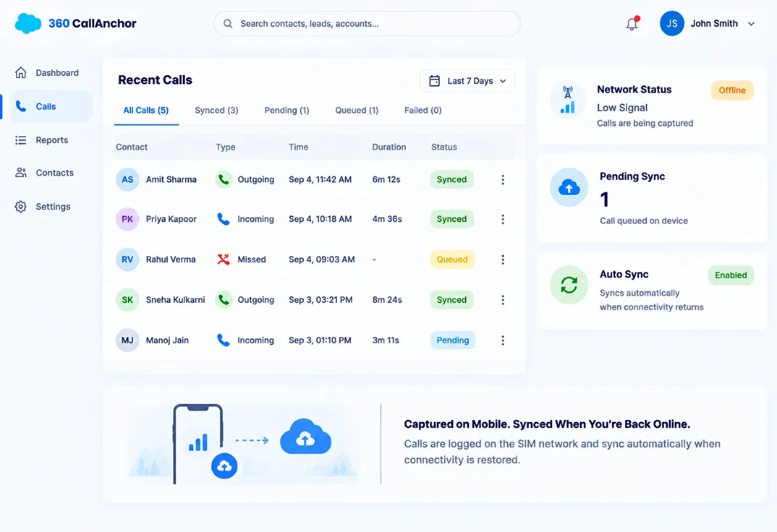Switch to the Pending (1) tab
777x532 pixels.
coord(286,111)
